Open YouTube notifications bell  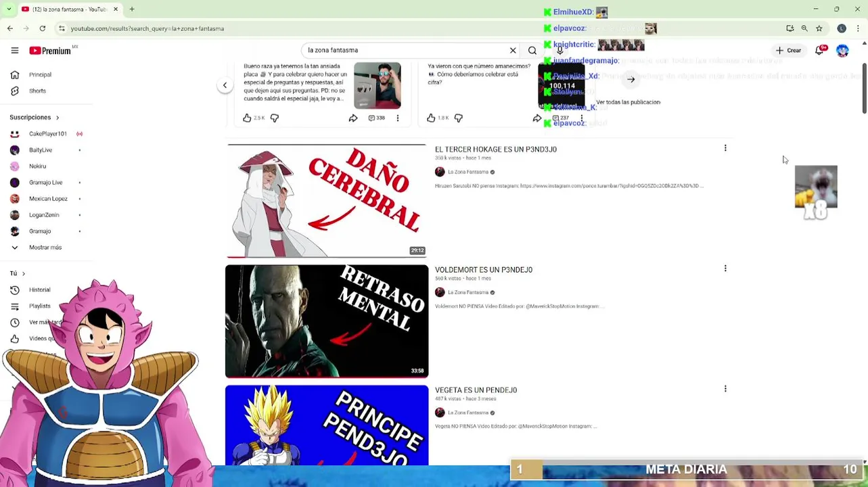coord(820,50)
